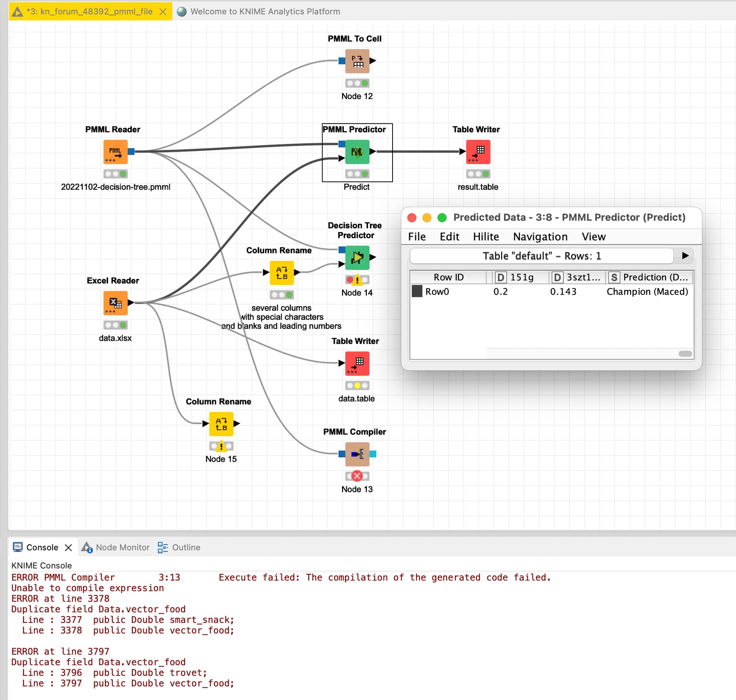Minimize the Predicted Data window with yellow button

[x=427, y=217]
